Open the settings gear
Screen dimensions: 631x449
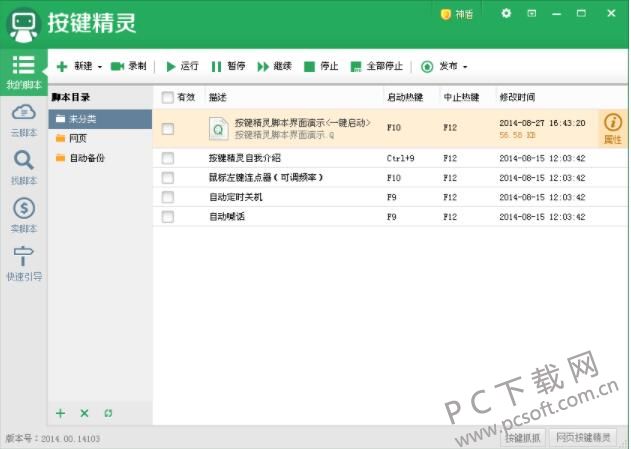506,13
